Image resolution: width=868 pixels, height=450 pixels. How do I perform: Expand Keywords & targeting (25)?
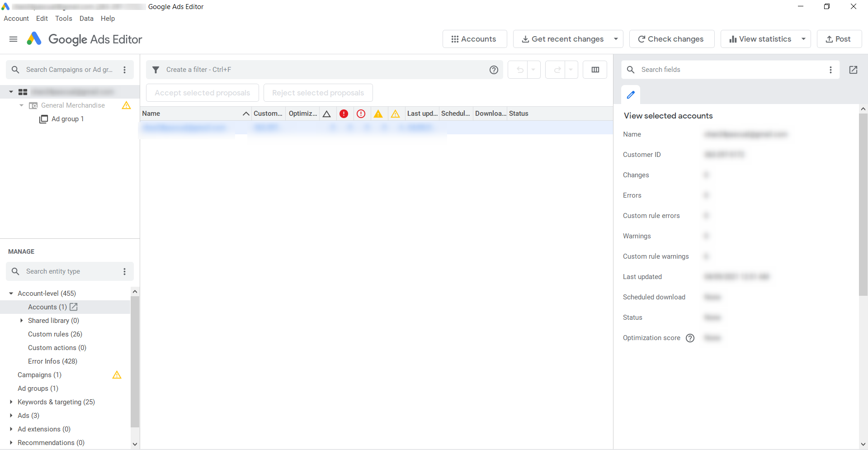pyautogui.click(x=11, y=402)
